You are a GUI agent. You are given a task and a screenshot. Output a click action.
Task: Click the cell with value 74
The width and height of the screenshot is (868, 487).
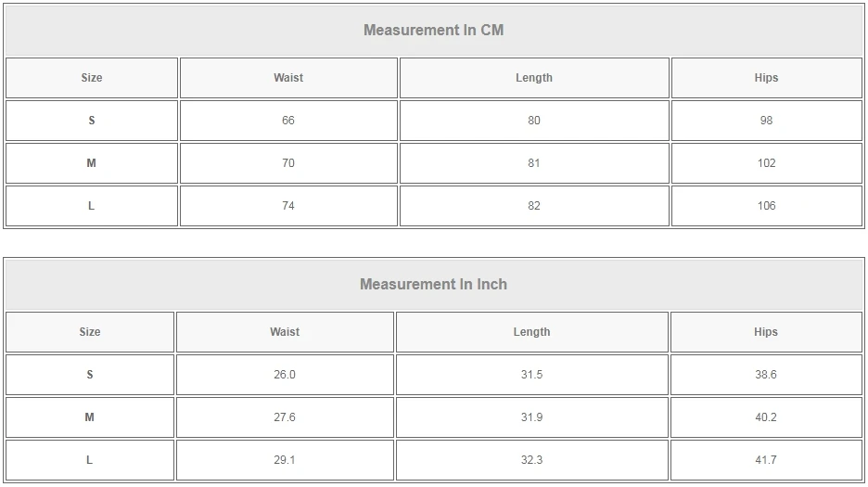click(288, 206)
